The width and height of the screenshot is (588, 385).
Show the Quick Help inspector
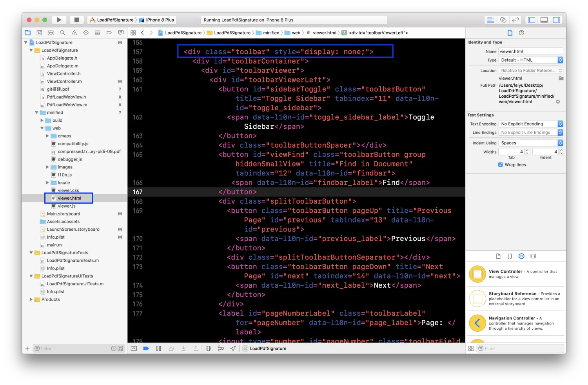[521, 33]
